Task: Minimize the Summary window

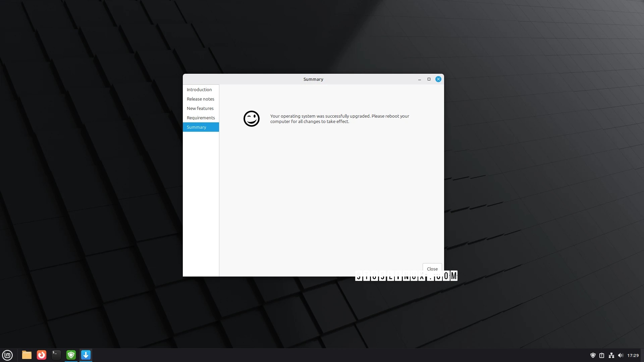Action: tap(420, 79)
